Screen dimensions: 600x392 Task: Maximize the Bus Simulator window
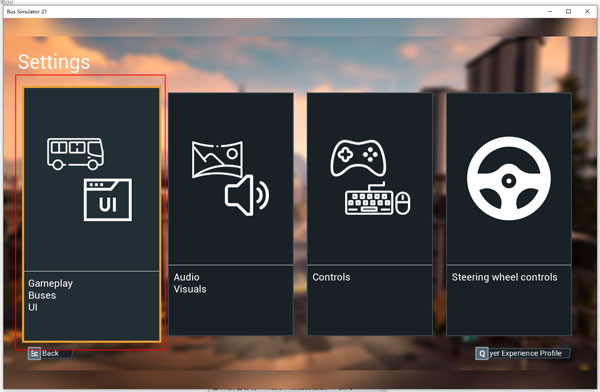pyautogui.click(x=568, y=11)
